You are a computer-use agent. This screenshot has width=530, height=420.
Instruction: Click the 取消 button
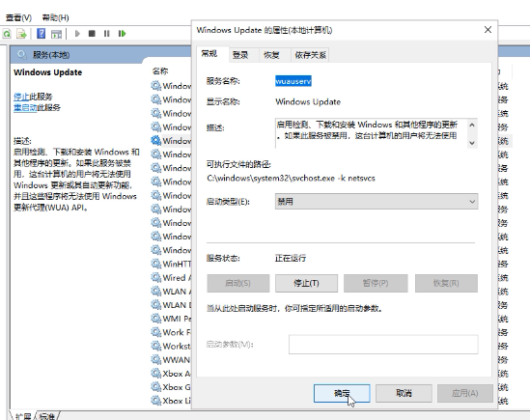[404, 393]
